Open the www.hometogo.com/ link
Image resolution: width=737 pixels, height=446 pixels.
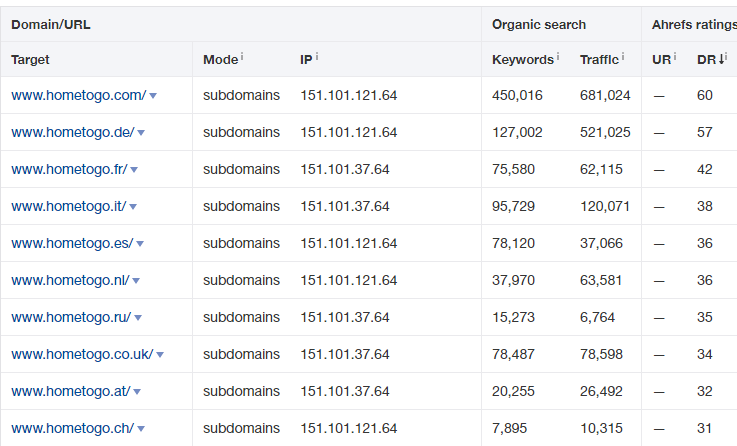(79, 95)
